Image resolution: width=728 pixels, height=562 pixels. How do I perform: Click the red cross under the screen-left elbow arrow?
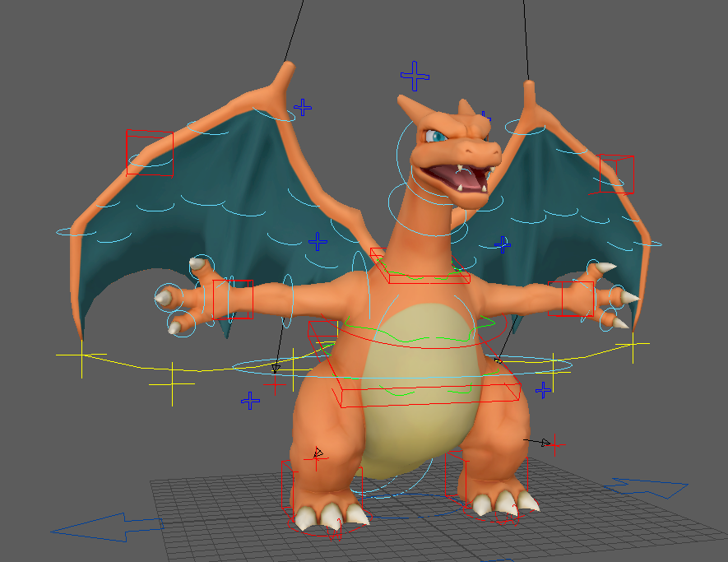(x=275, y=384)
